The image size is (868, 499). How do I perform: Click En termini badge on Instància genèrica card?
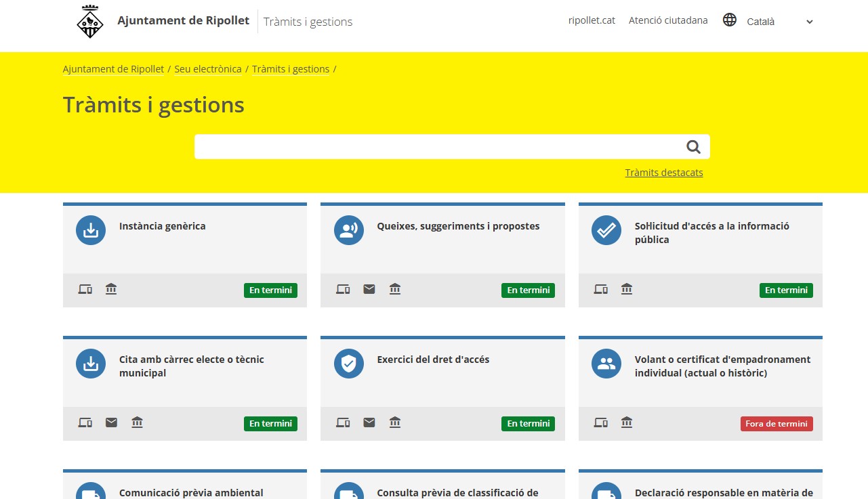(x=270, y=290)
